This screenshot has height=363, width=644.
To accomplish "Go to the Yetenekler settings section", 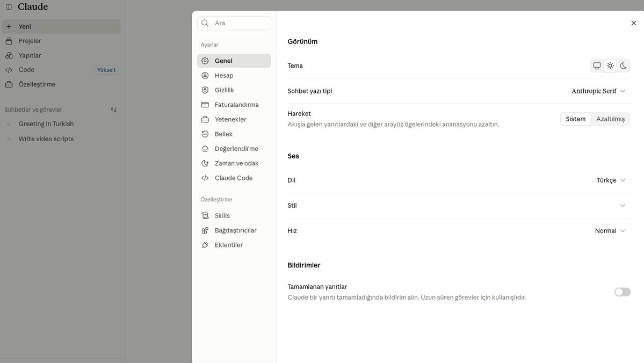I will 234,120.
